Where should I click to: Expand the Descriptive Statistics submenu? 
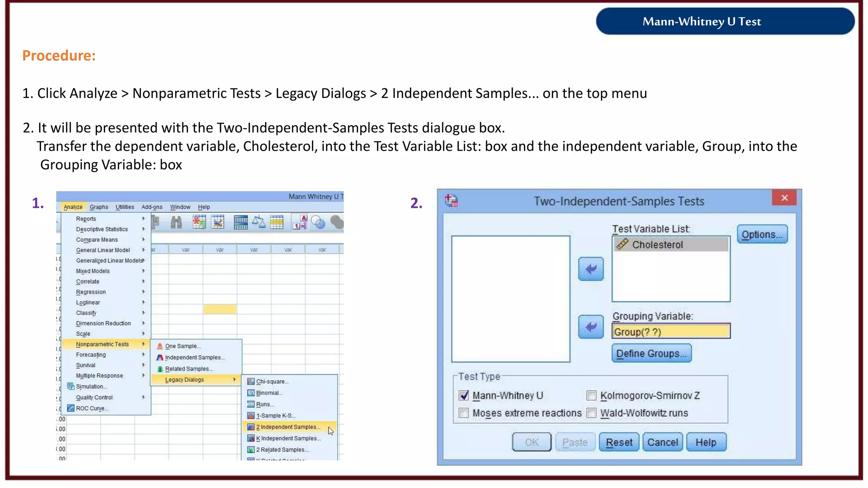point(106,229)
